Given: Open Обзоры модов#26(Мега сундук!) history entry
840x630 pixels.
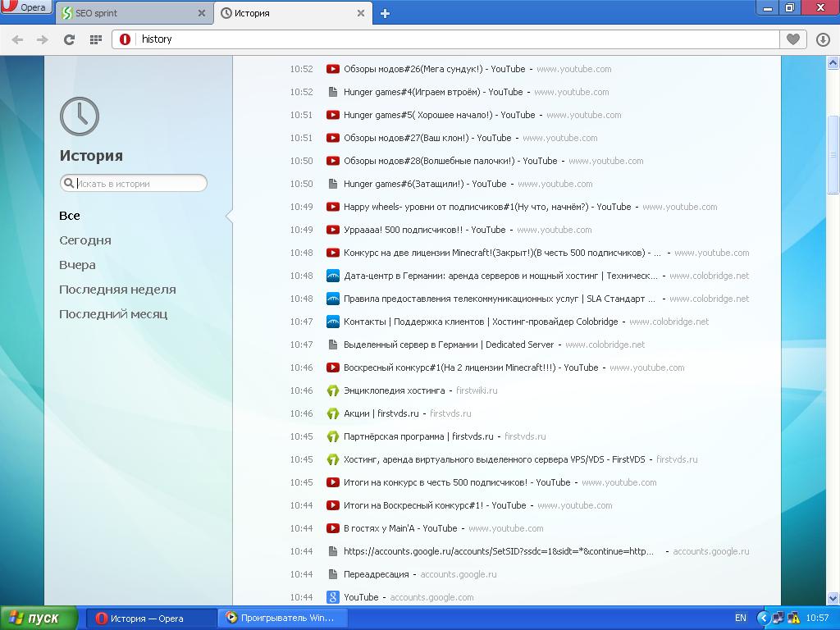Looking at the screenshot, I should 435,69.
